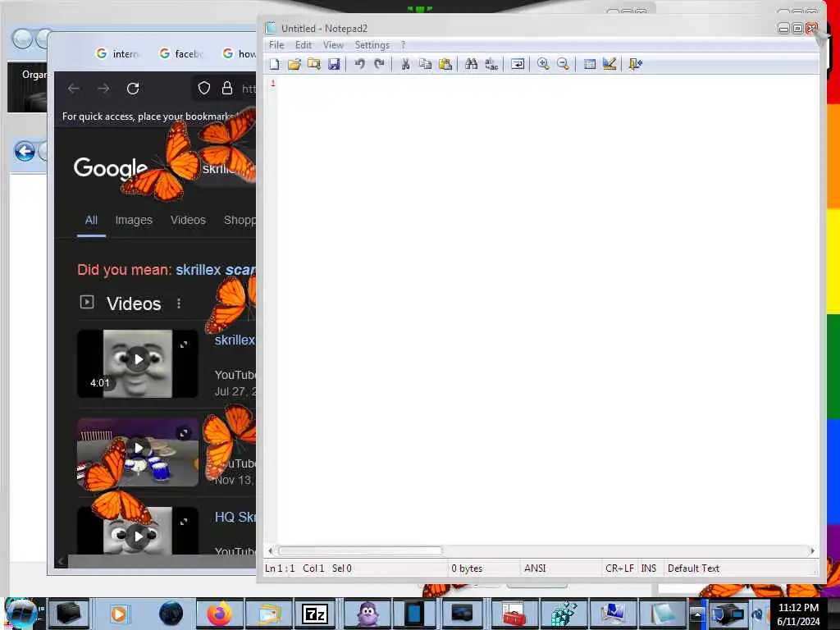Zoom in with the magnifier plus
Image resolution: width=840 pixels, height=630 pixels.
click(543, 64)
